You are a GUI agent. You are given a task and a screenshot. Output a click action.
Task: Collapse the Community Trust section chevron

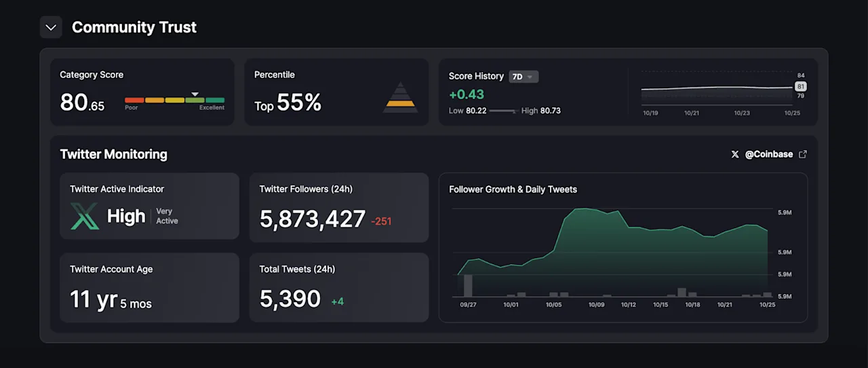tap(51, 27)
